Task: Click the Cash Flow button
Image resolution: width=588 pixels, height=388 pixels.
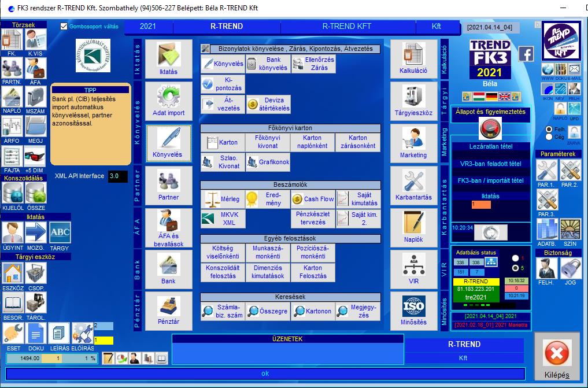Action: [313, 199]
